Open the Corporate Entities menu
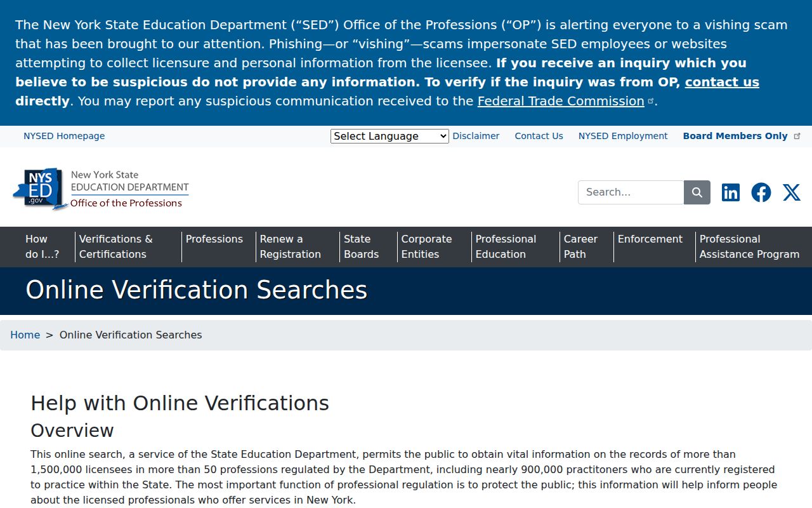Viewport: 812px width, 508px height. point(427,246)
